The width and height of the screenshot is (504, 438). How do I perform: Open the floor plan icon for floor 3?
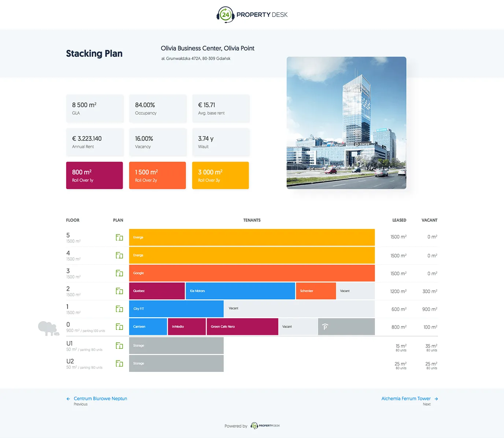coord(119,273)
